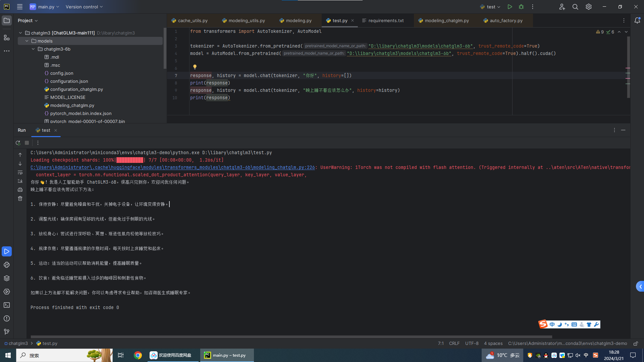Viewport: 644px width, 362px height.
Task: Open more run actions menu
Action: click(x=533, y=7)
